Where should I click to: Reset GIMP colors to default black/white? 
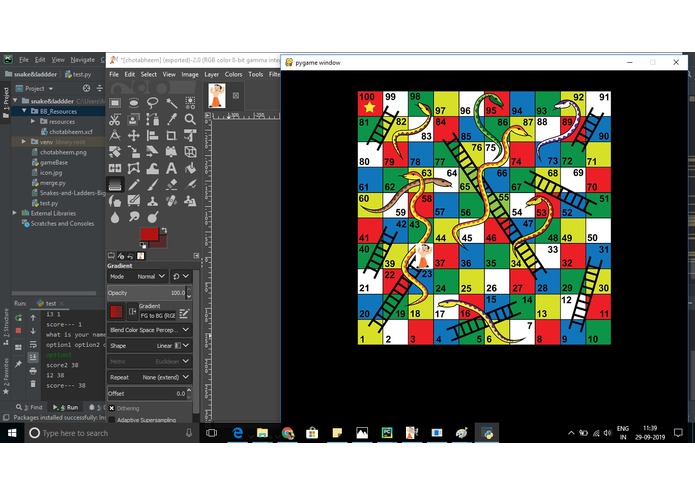coord(143,245)
